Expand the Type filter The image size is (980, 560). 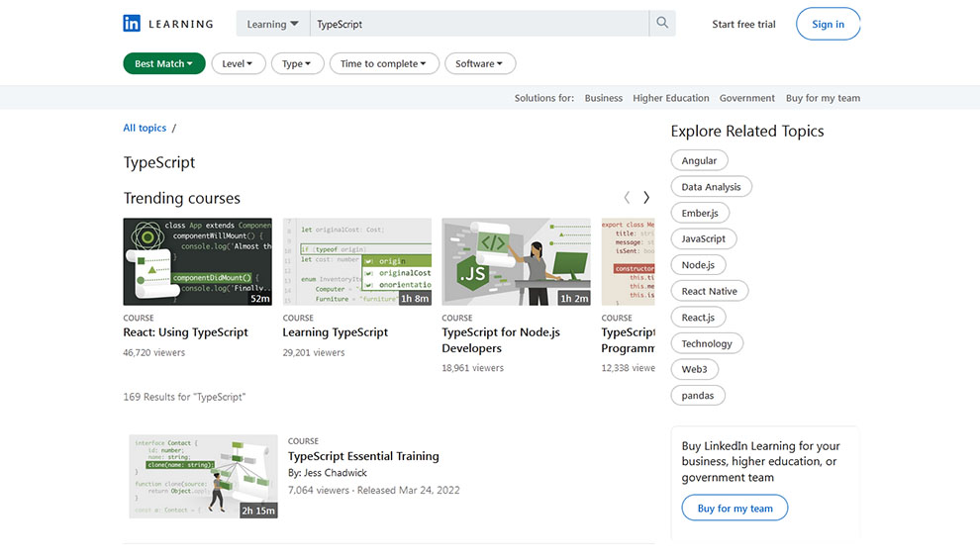pyautogui.click(x=297, y=63)
